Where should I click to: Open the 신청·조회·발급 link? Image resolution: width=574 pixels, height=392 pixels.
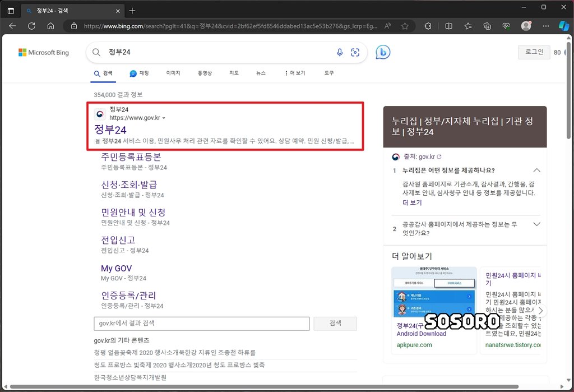click(x=129, y=185)
